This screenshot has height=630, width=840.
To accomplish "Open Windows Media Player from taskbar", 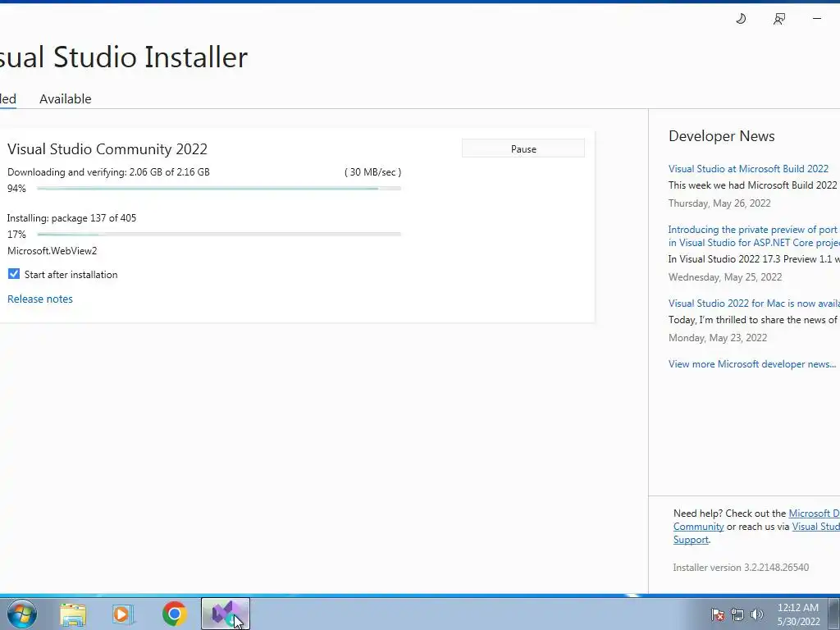I will 123,614.
